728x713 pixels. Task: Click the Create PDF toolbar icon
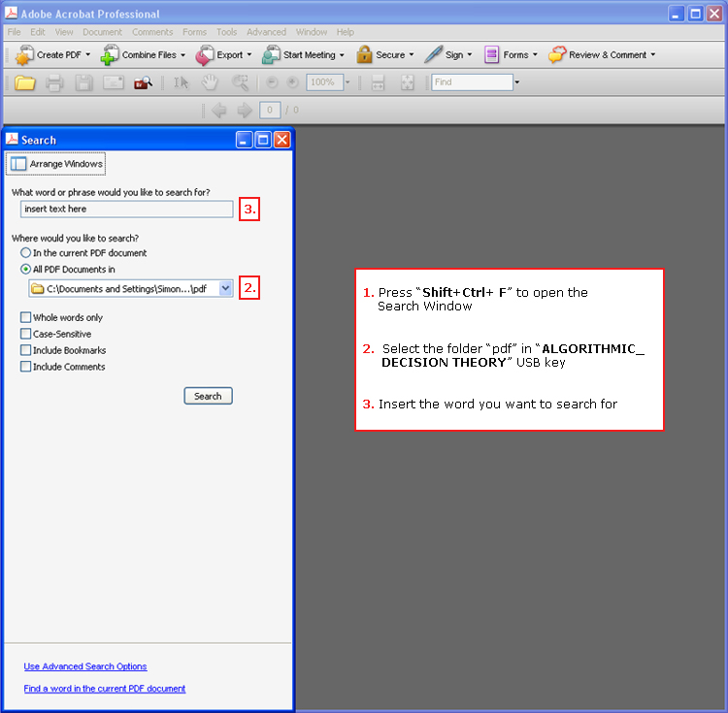point(24,54)
